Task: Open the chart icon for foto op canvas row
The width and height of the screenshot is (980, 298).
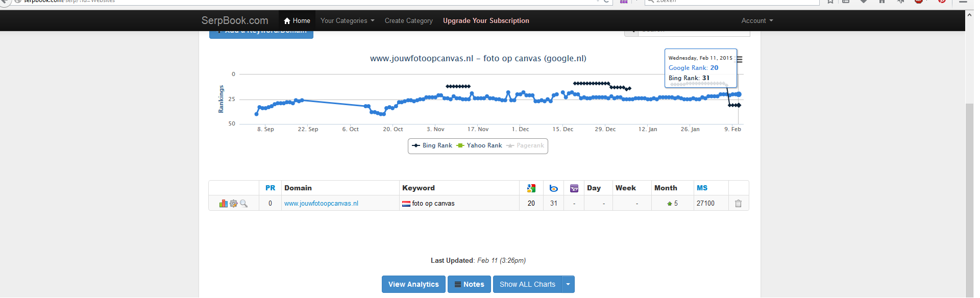Action: (x=223, y=204)
